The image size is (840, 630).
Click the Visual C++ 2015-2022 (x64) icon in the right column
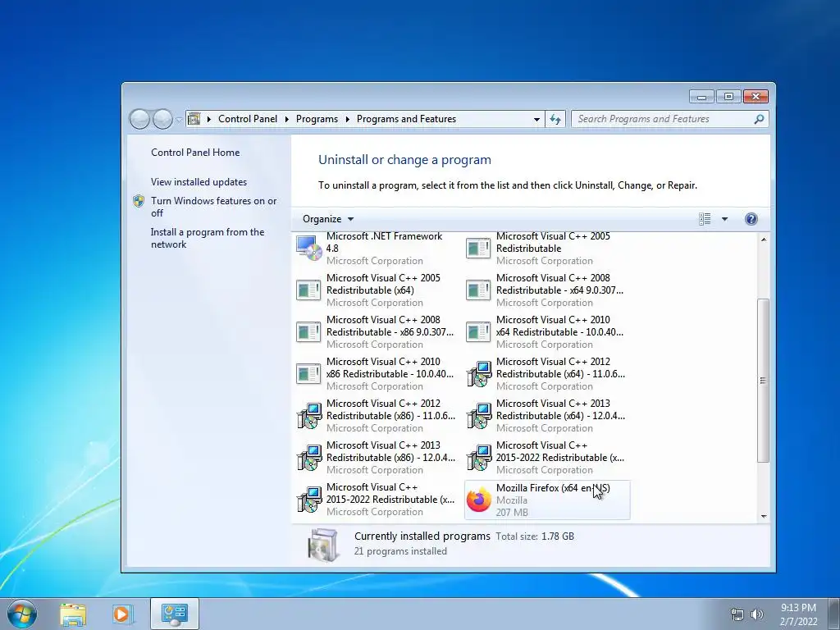click(x=479, y=458)
